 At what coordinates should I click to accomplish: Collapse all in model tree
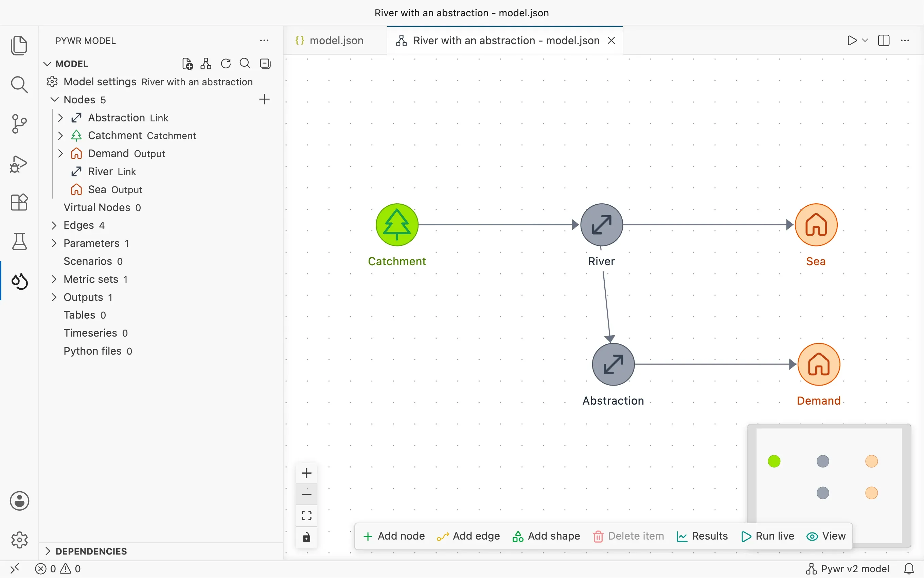pyautogui.click(x=265, y=64)
